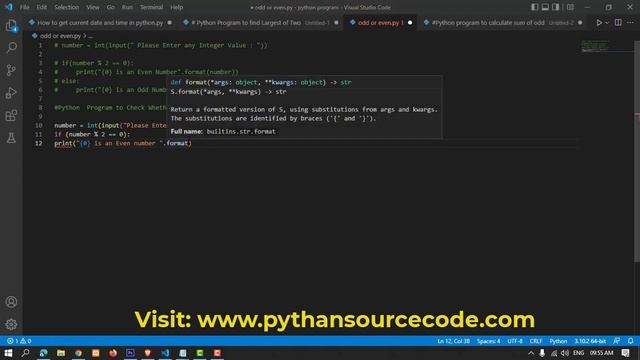
Task: Open the File menu
Action: point(24,7)
